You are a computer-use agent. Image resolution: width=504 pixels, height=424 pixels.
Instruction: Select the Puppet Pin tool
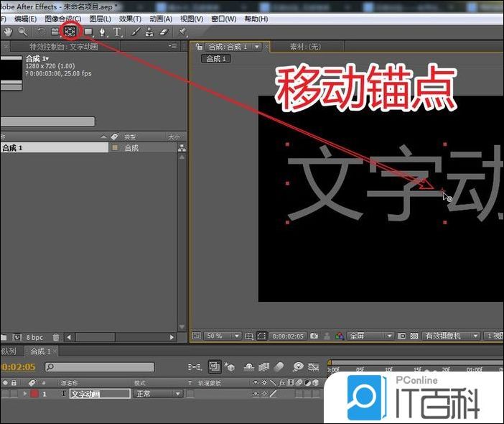[183, 32]
